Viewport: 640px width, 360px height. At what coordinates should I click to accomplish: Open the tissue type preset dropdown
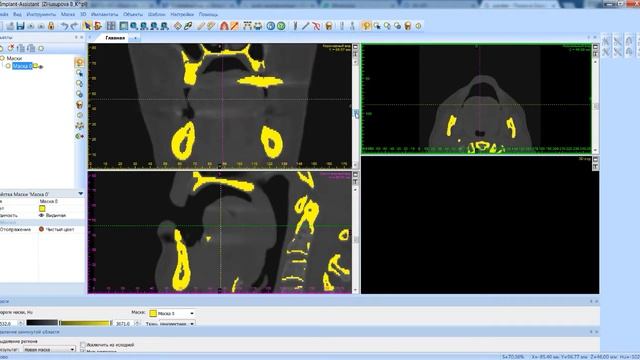(x=192, y=324)
